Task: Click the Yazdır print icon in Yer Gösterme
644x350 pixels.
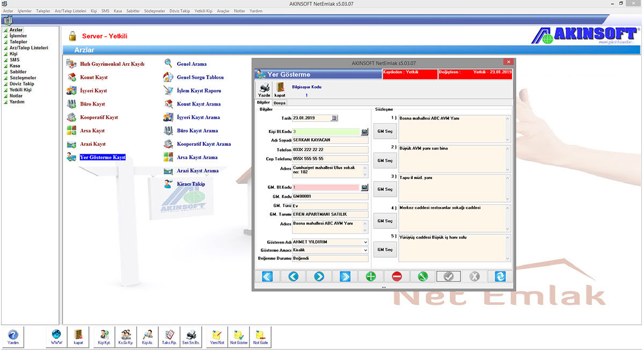Action: (x=264, y=89)
